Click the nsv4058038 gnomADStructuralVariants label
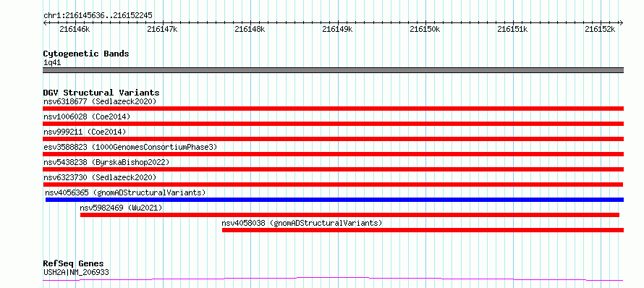This screenshot has height=288, width=644. (x=302, y=223)
